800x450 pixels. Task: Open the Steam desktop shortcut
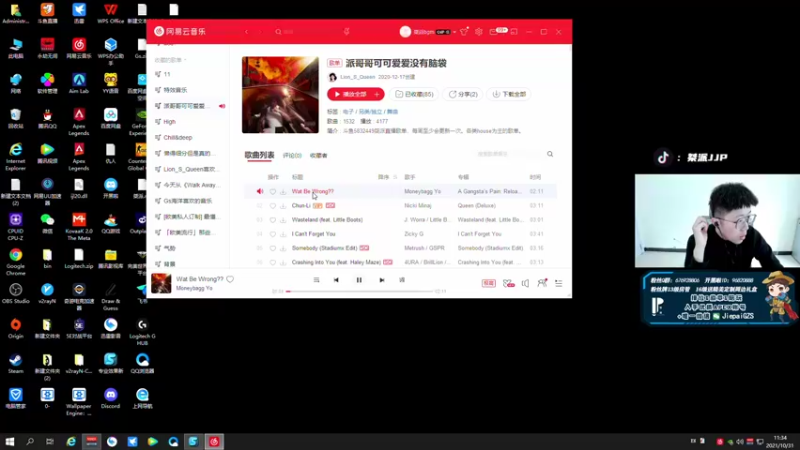[15, 364]
